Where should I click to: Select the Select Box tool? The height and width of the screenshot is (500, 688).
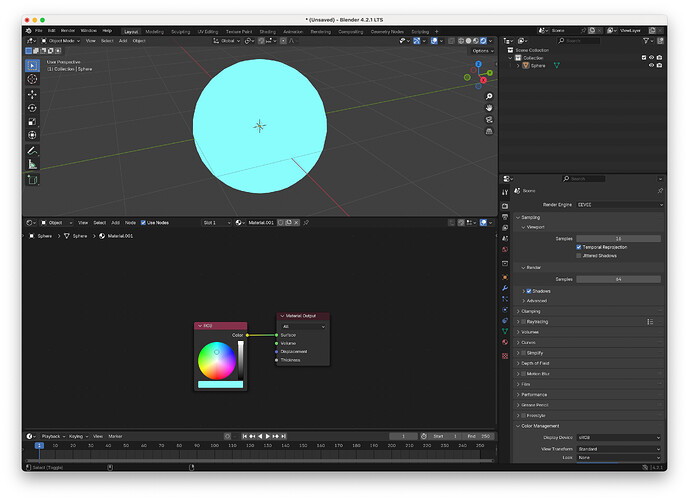coord(32,66)
